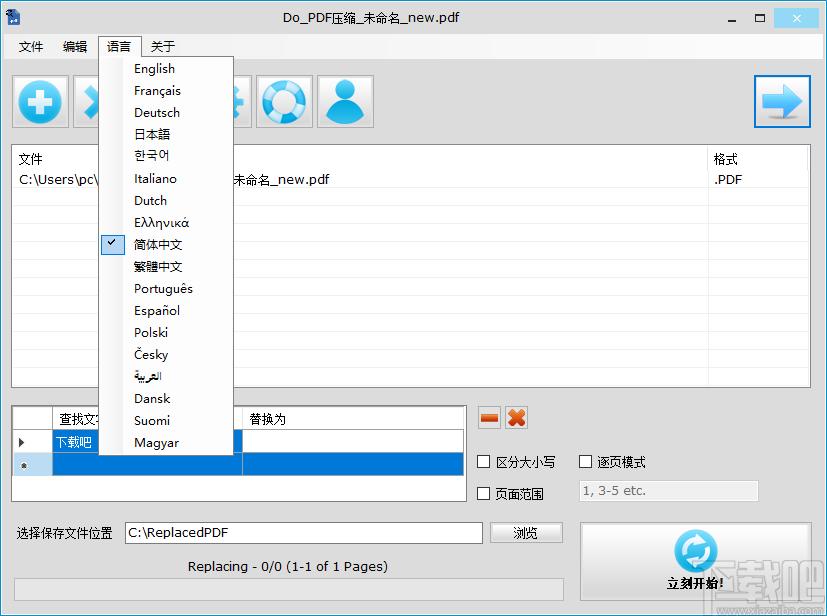Click the 立刻开始! start button
The height and width of the screenshot is (616, 827).
(696, 561)
